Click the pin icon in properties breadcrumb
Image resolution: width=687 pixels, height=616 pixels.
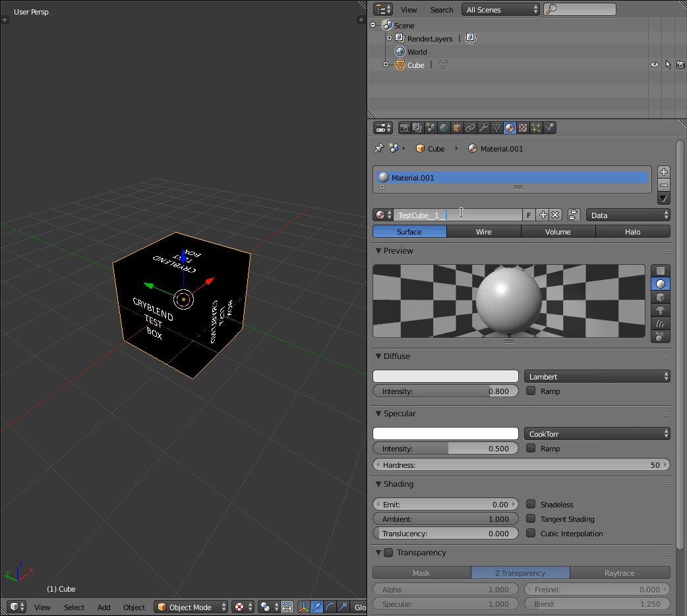pyautogui.click(x=379, y=149)
